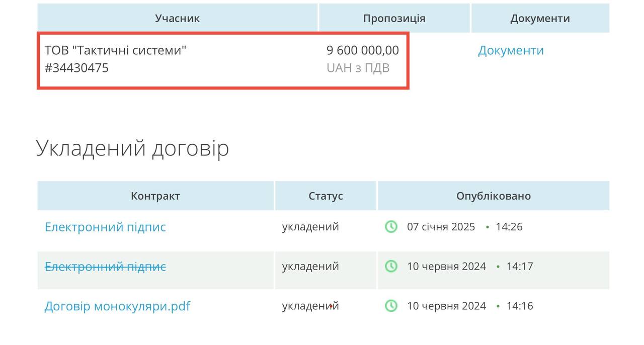This screenshot has height=345, width=644.
Task: Click the status укладений in the 07 січня row
Action: pos(310,227)
